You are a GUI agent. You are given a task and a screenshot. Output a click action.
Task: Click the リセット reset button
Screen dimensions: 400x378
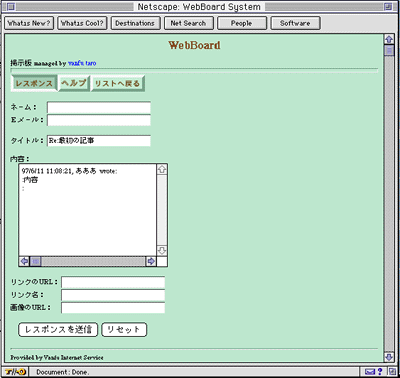click(124, 330)
